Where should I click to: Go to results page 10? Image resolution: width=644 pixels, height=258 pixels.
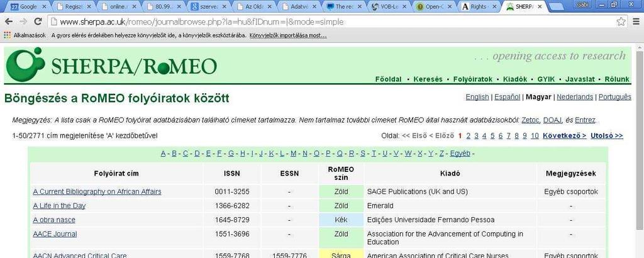pyautogui.click(x=535, y=135)
